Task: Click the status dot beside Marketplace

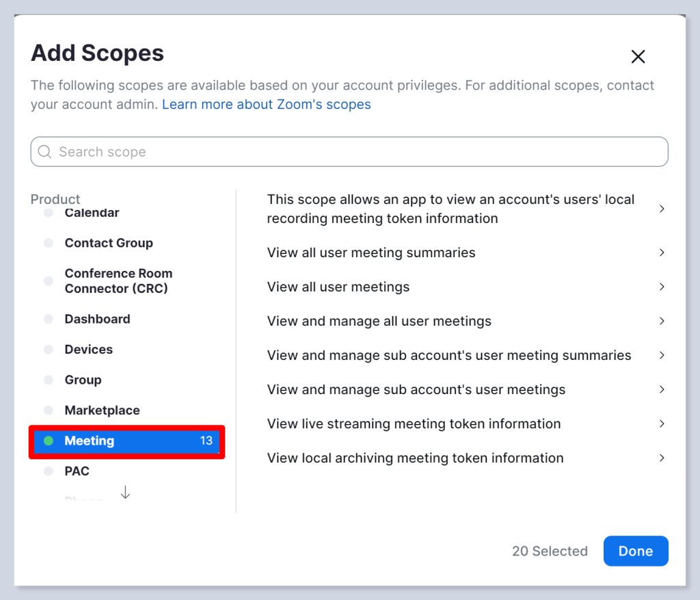Action: pyautogui.click(x=49, y=410)
